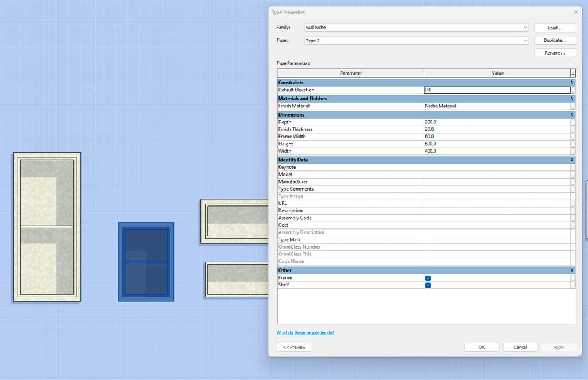Click the associate button beside Default Elevation
This screenshot has height=380, width=588.
573,90
